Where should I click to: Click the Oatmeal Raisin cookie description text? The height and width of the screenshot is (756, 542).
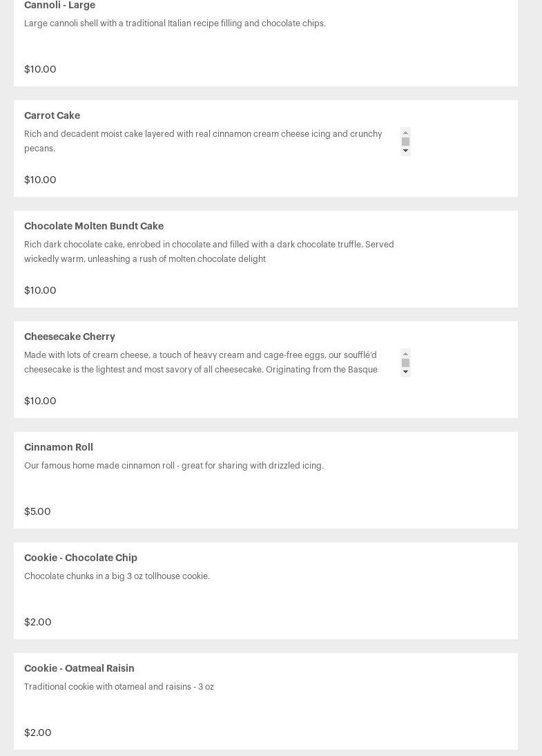coord(119,687)
